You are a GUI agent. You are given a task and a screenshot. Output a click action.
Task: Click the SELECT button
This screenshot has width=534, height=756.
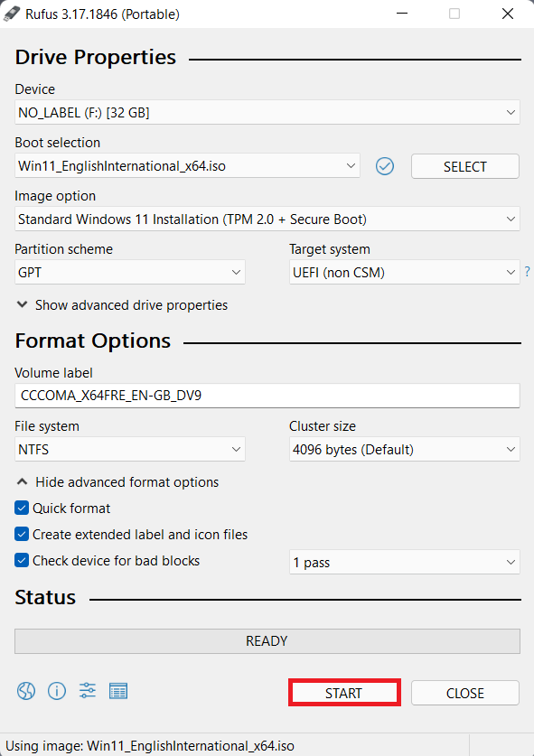[x=465, y=166]
